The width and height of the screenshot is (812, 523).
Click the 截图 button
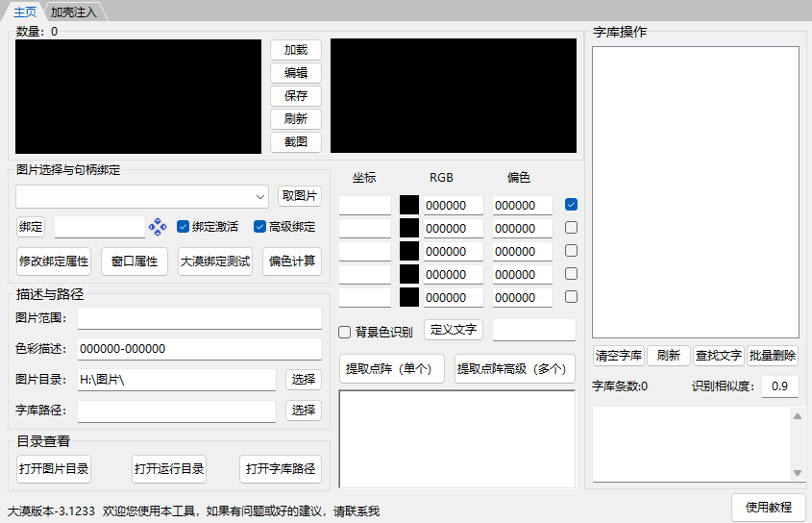[296, 142]
